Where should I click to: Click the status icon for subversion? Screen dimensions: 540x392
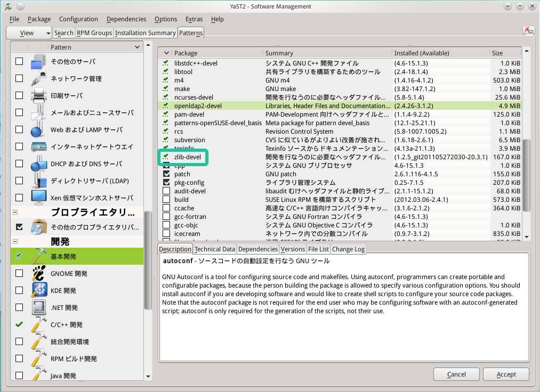(x=166, y=140)
